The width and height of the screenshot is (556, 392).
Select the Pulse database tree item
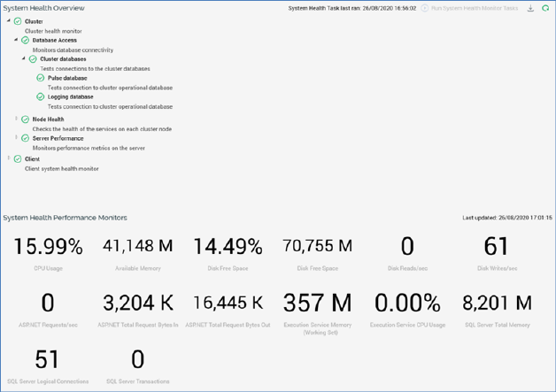[67, 78]
